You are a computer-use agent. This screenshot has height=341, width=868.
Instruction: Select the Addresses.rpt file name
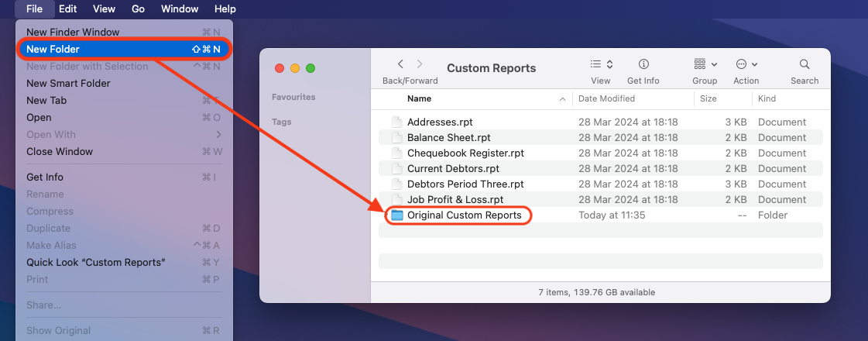pos(440,122)
